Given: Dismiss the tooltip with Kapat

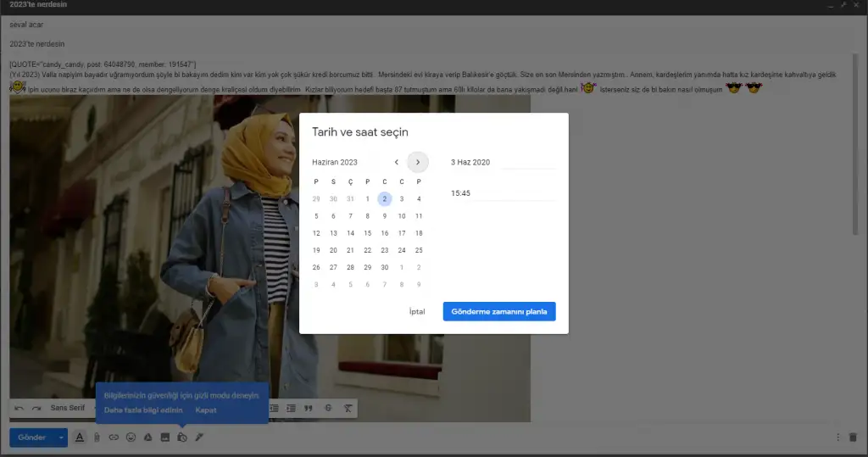Looking at the screenshot, I should tap(205, 410).
